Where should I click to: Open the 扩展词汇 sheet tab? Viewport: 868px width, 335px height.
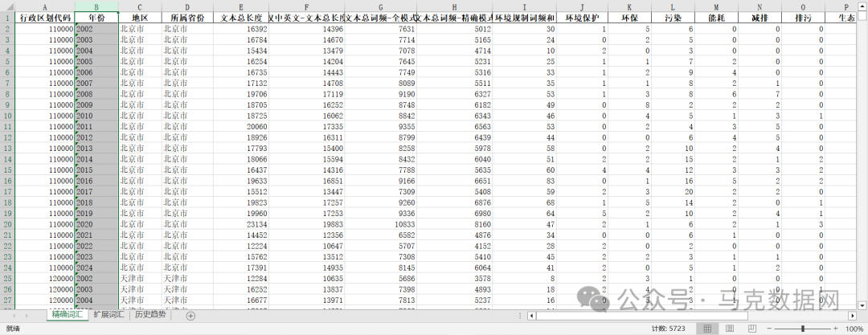pos(109,315)
